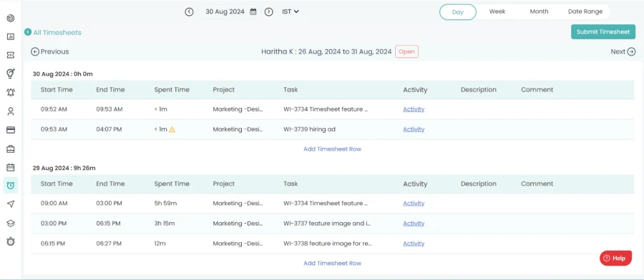Open Activity link for WI-3739 hiring ad

tap(414, 129)
